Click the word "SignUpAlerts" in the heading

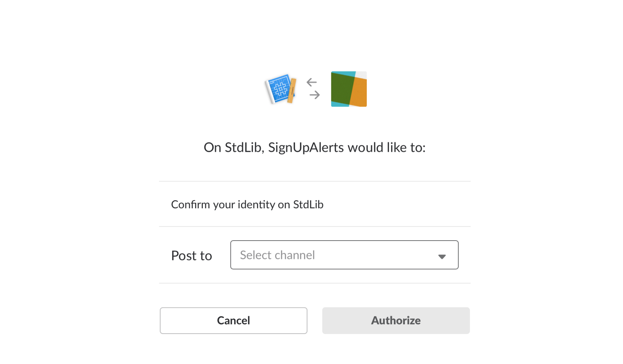306,148
